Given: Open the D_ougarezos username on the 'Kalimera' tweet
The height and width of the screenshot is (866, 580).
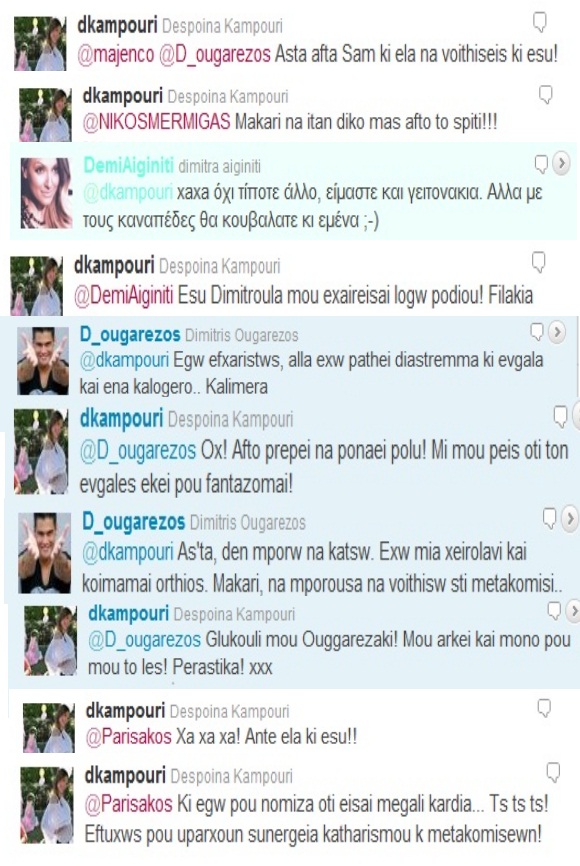Looking at the screenshot, I should [130, 335].
